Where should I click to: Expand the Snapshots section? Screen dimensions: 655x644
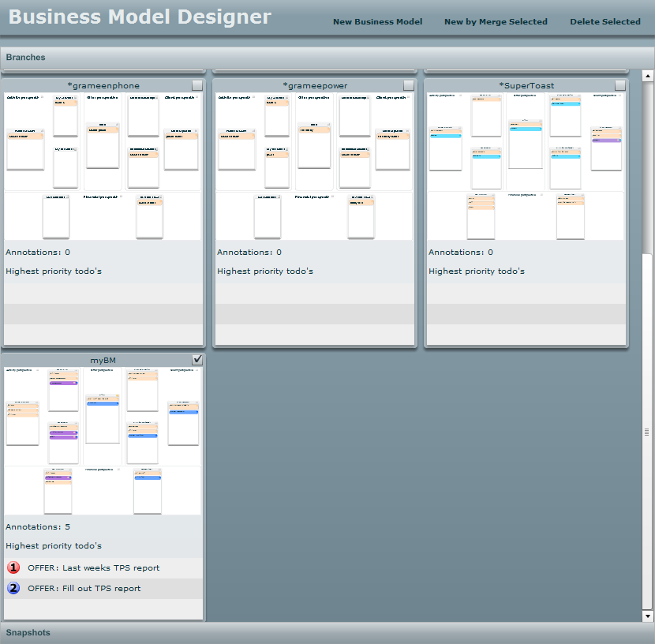point(28,633)
